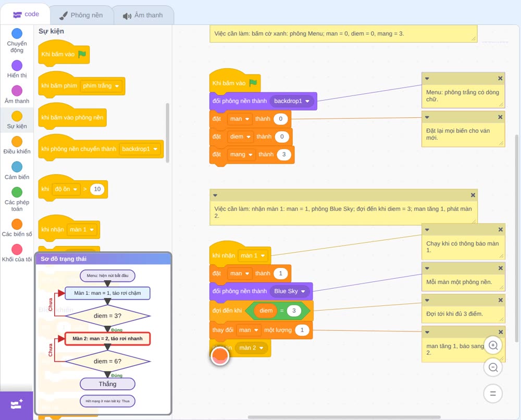
Task: Go to the Khối của tôi category
Action: (x=17, y=253)
